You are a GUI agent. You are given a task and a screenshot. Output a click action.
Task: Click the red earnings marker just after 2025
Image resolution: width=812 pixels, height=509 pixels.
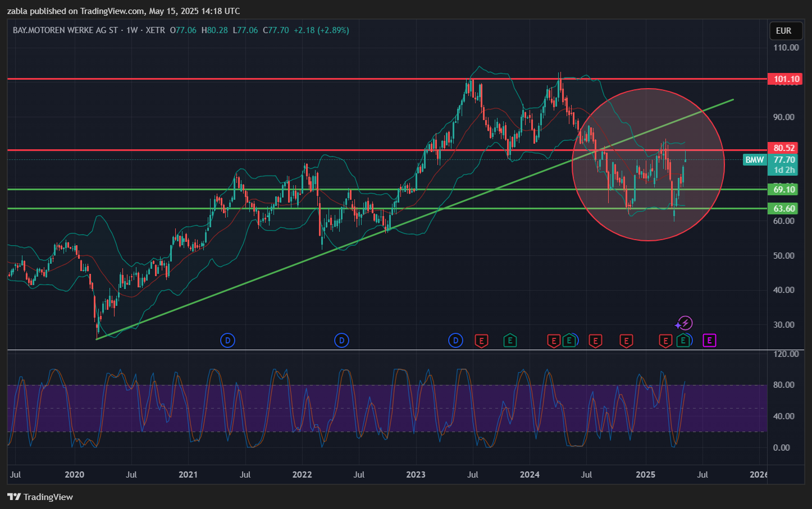click(665, 340)
